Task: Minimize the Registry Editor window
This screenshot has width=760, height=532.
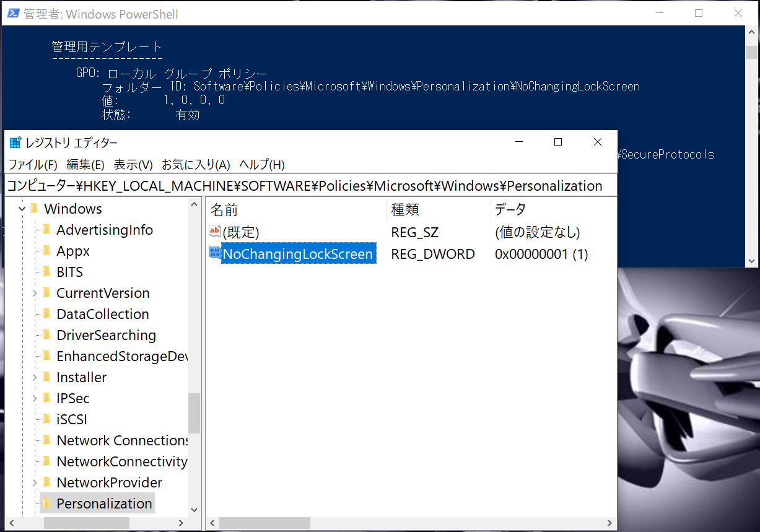Action: (518, 142)
